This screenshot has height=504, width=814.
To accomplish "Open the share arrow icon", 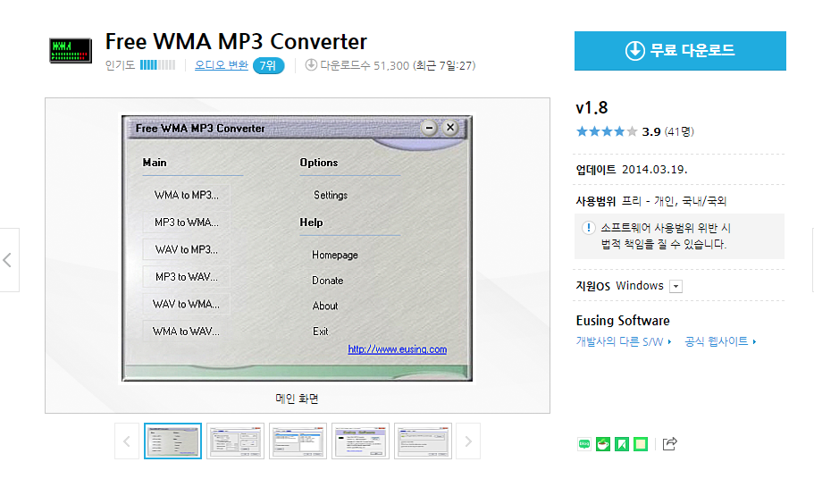I will coord(669,443).
